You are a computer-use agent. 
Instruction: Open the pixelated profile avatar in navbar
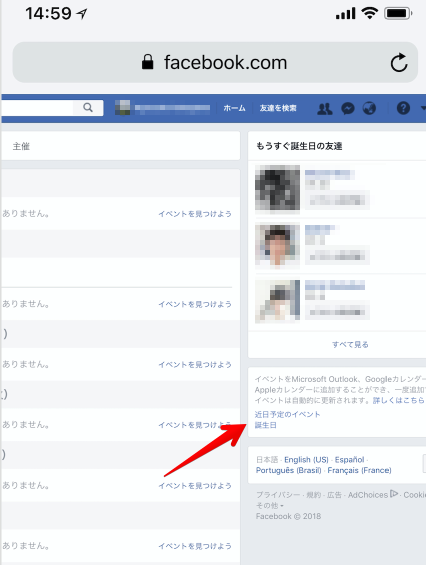click(123, 108)
